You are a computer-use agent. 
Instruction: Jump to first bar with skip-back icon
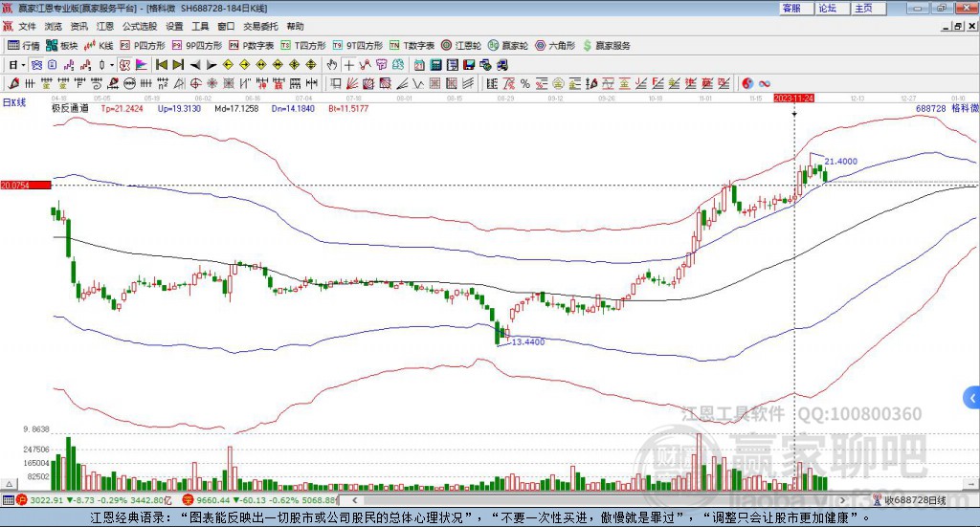pyautogui.click(x=161, y=65)
